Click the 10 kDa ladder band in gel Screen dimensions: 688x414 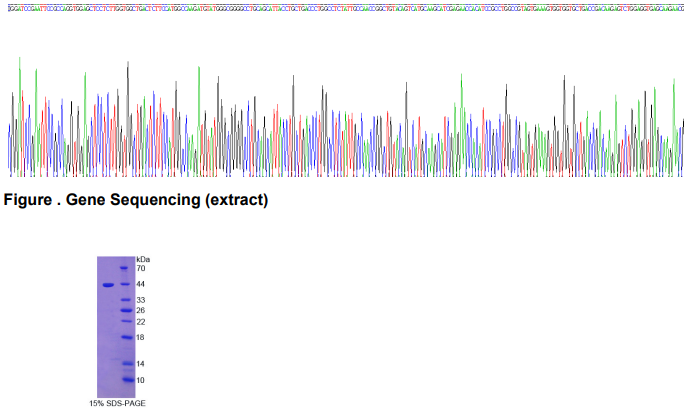click(124, 380)
